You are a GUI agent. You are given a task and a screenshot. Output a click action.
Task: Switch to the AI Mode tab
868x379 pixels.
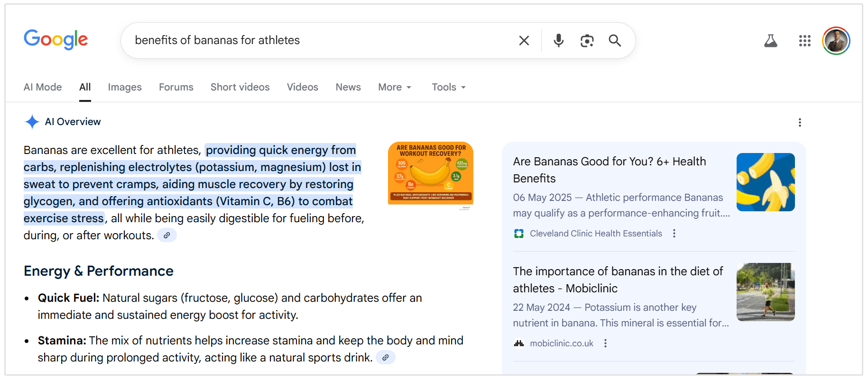point(43,87)
